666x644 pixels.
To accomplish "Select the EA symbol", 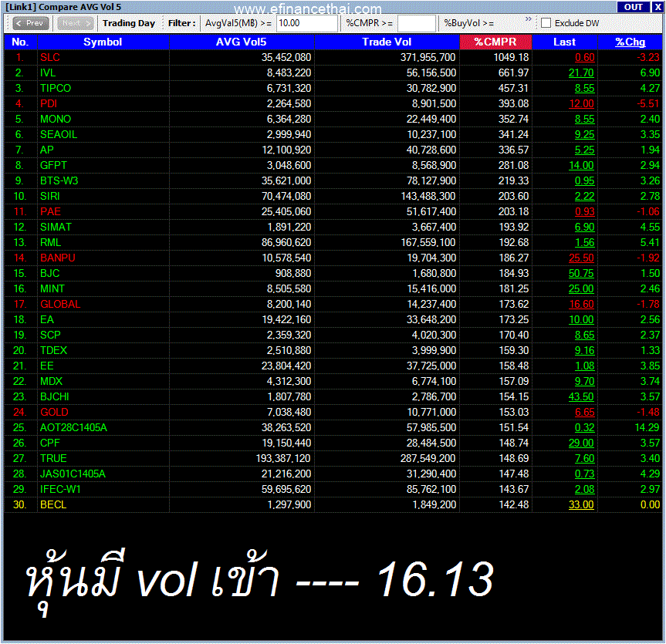I will (47, 319).
